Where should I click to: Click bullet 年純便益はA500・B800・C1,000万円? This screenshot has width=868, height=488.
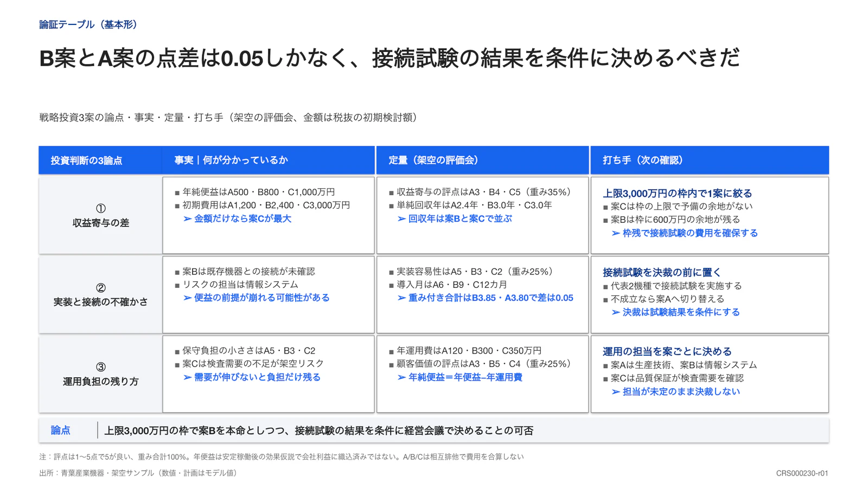[x=255, y=192]
